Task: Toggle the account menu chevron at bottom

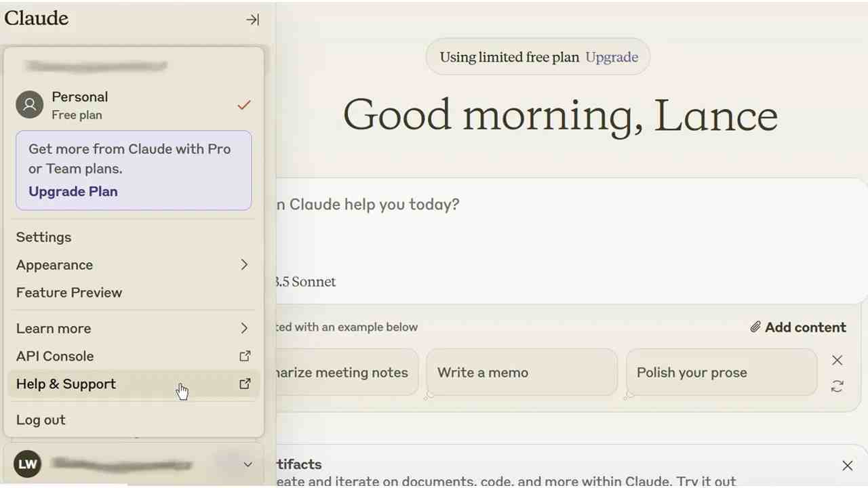Action: 248,464
